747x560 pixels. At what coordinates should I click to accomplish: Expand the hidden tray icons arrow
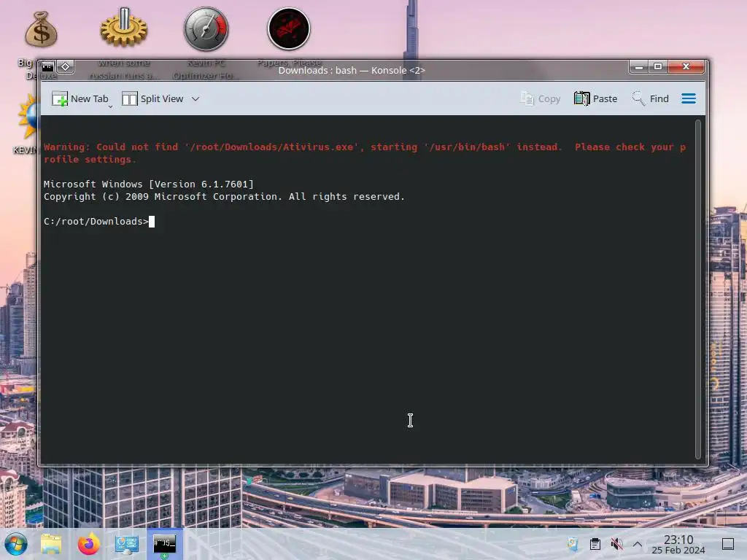638,544
